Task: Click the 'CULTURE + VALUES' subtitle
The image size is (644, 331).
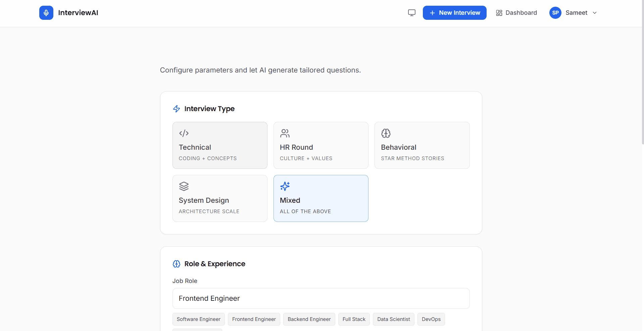Action: [x=306, y=158]
